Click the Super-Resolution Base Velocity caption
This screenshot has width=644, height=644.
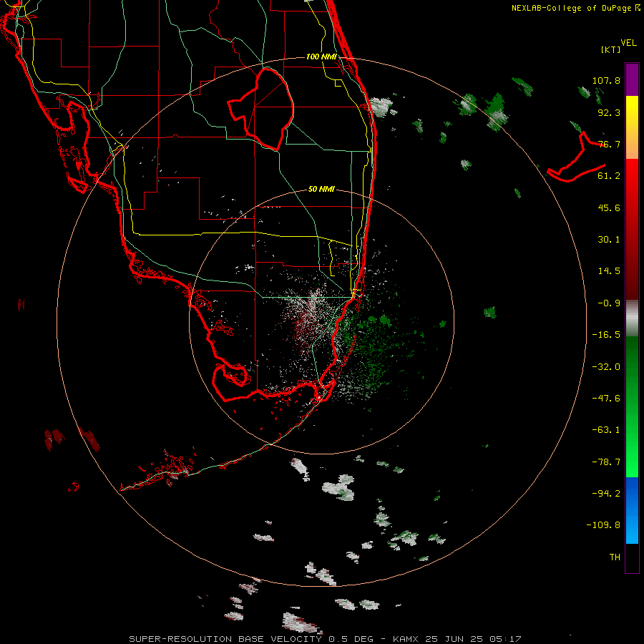click(x=325, y=639)
